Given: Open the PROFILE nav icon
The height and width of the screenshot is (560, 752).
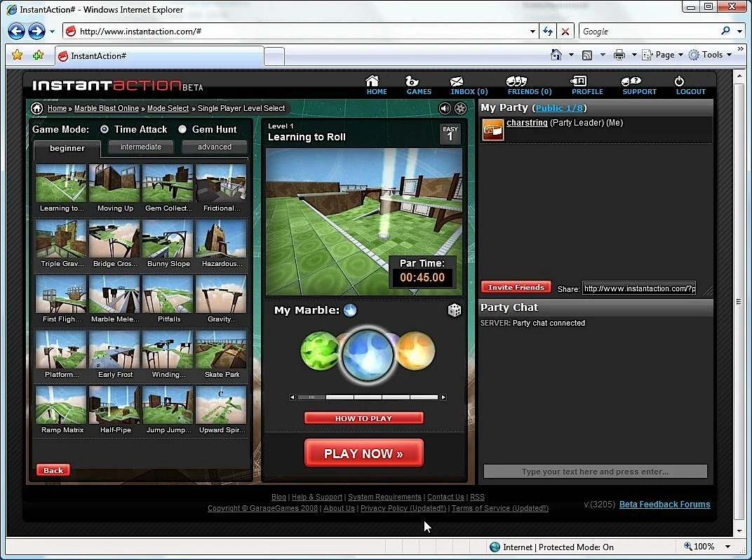Looking at the screenshot, I should [x=578, y=81].
